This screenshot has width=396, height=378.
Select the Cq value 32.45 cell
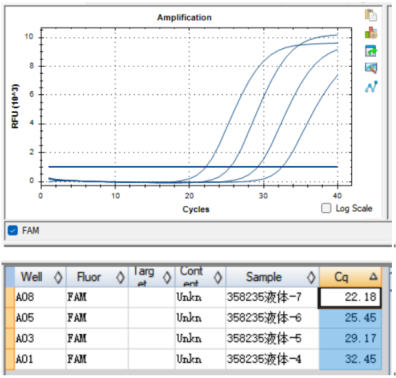(x=350, y=359)
